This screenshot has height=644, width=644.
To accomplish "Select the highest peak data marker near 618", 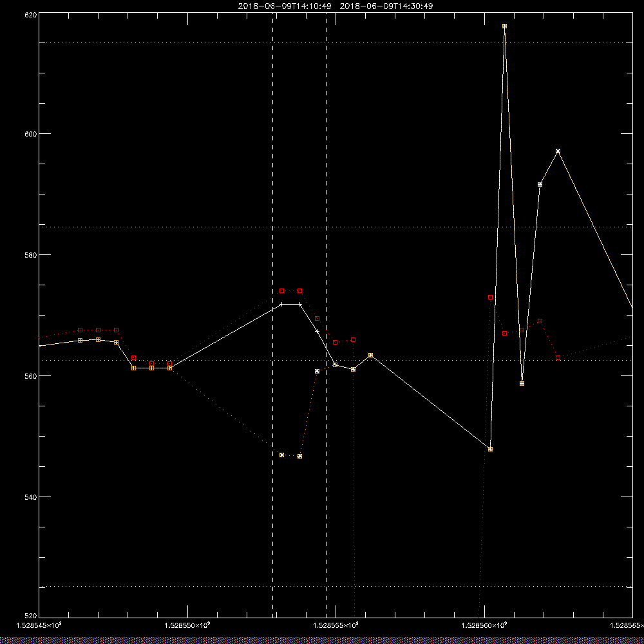I will (504, 26).
